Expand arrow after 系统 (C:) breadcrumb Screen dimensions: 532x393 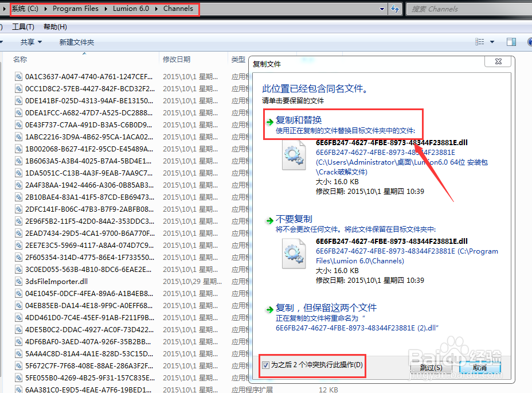point(45,9)
